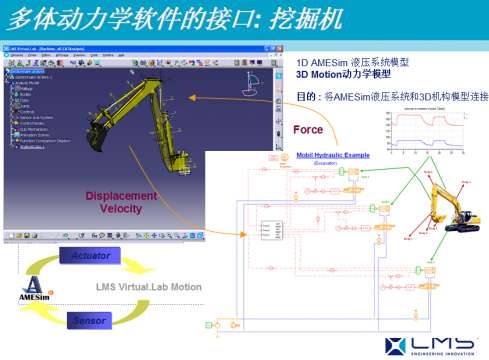The width and height of the screenshot is (489, 360).
Task: Click the rightmost icon on the bottom view toolbar
Action: pos(200,236)
